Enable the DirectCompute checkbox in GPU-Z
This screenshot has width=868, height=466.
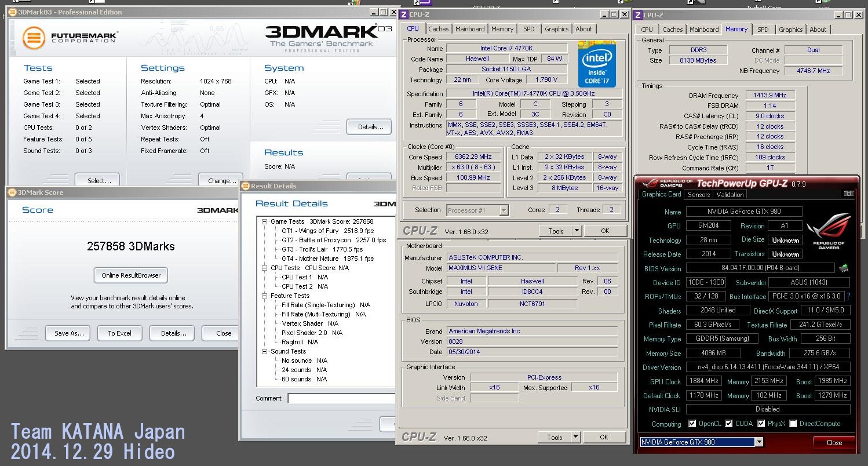[x=793, y=424]
